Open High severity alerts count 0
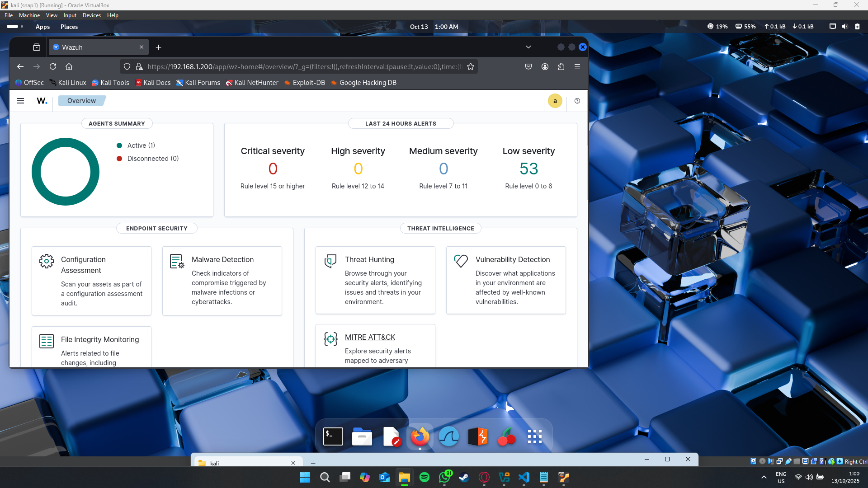Image resolution: width=868 pixels, height=488 pixels. click(x=358, y=169)
